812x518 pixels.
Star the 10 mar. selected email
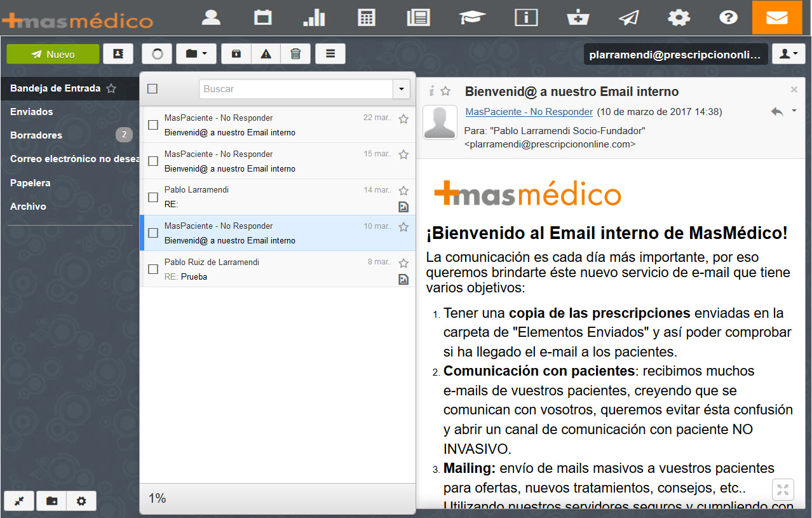coord(403,227)
